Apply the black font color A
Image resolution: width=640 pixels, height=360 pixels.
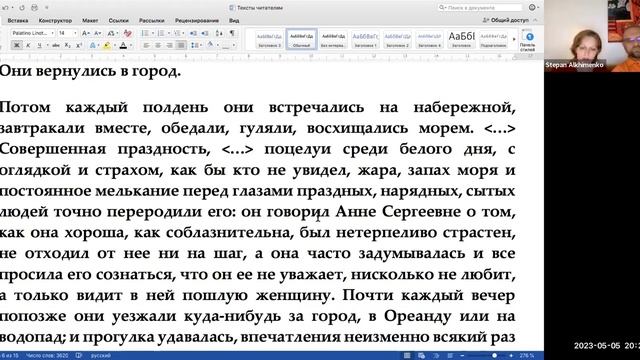pyautogui.click(x=123, y=45)
